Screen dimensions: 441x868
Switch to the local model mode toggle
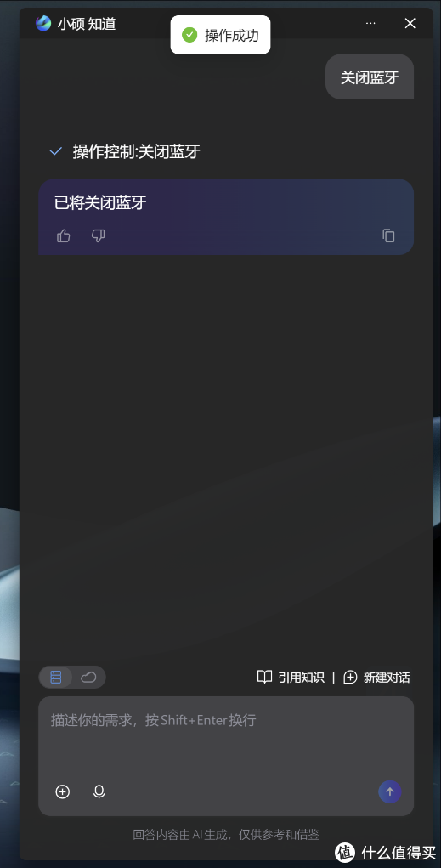click(56, 677)
